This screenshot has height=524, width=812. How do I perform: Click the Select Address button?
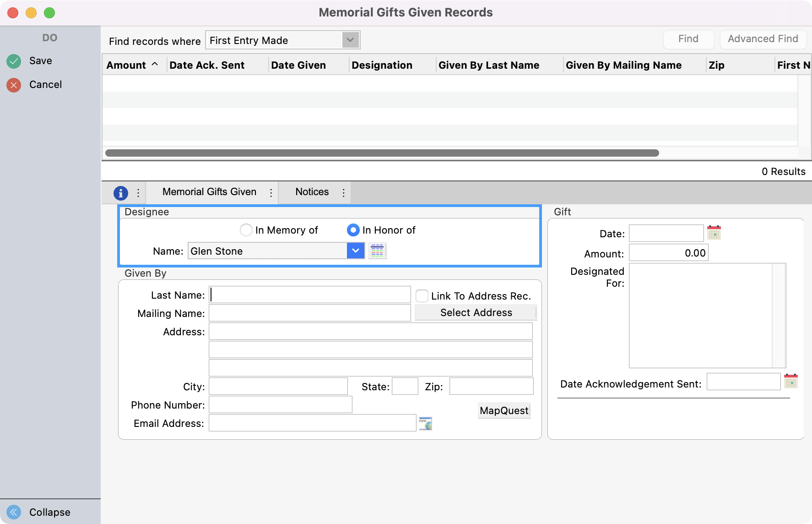(476, 312)
